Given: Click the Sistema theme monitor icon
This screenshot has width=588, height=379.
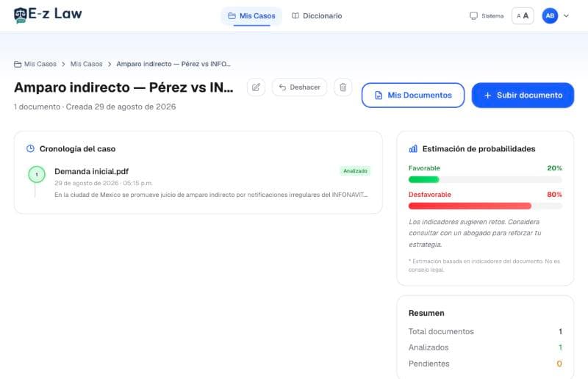Looking at the screenshot, I should 473,15.
